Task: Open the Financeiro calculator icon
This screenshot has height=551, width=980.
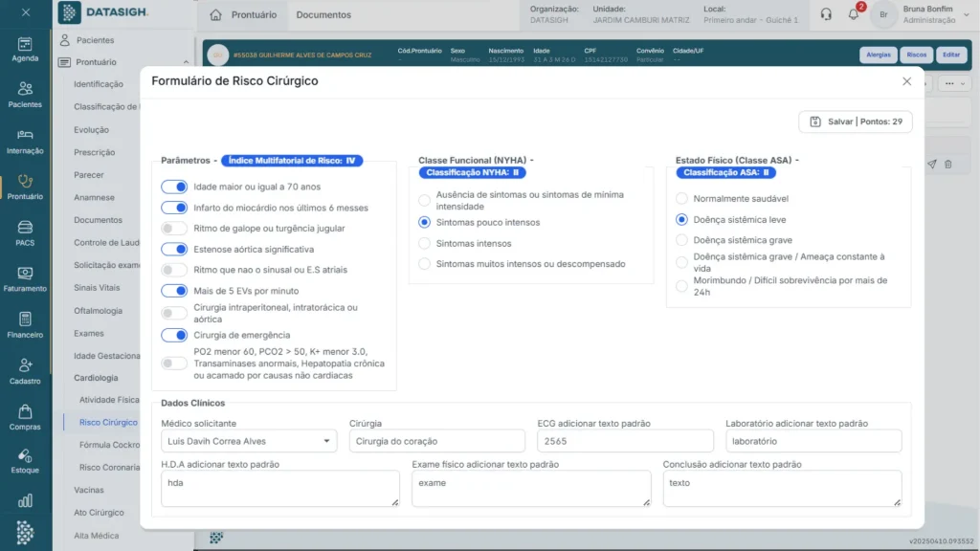Action: pos(26,324)
